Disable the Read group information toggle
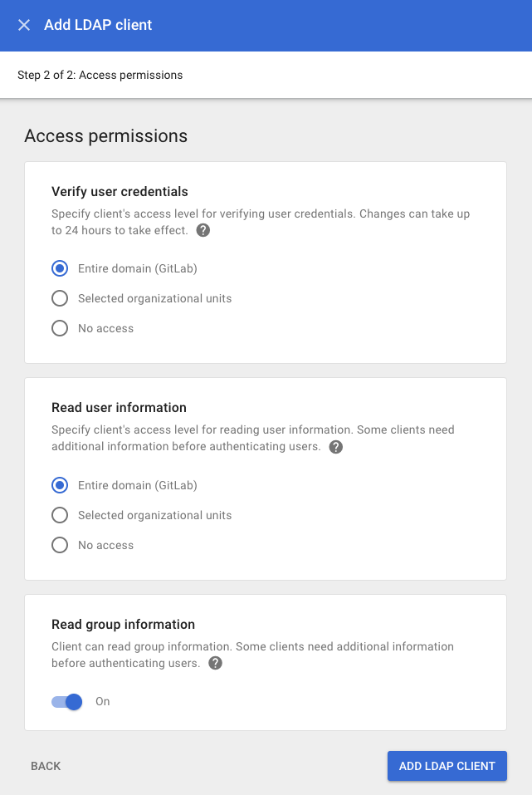532x795 pixels. (66, 702)
